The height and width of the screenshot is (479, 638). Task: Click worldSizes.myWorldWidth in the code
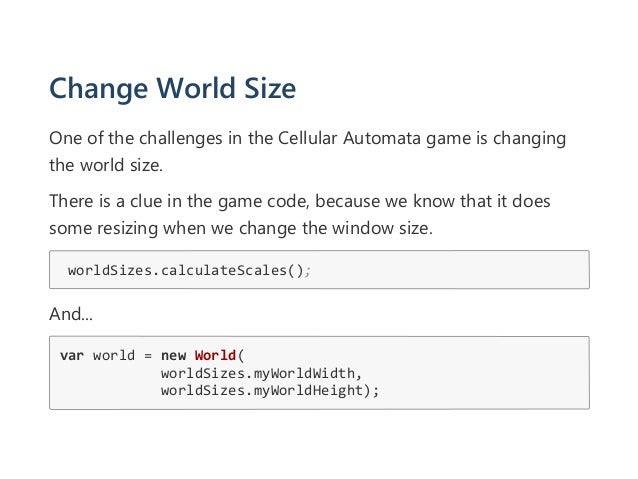[x=261, y=373]
